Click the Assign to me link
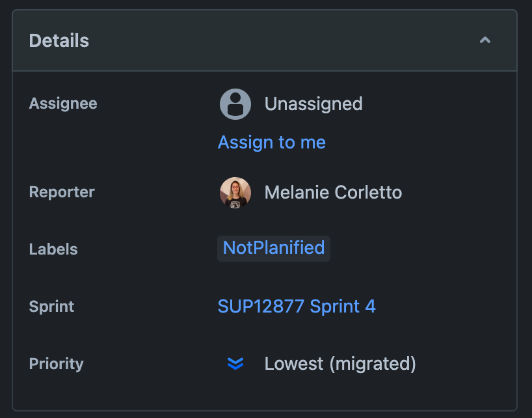Screen dimensions: 532x418 click(x=271, y=142)
